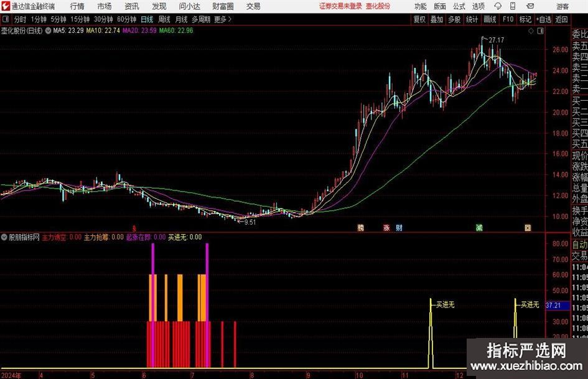The width and height of the screenshot is (588, 379).
Task: Click the 2024年 time axis label
Action: click(x=12, y=375)
